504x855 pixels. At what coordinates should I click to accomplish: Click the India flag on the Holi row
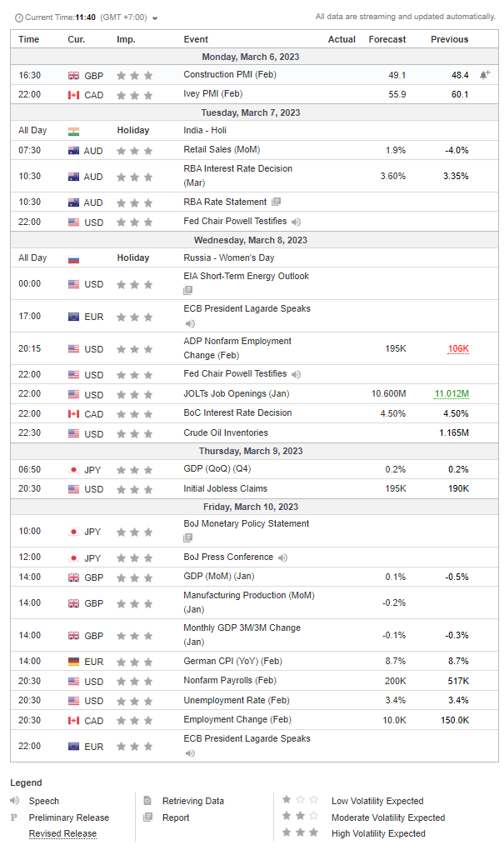(73, 131)
